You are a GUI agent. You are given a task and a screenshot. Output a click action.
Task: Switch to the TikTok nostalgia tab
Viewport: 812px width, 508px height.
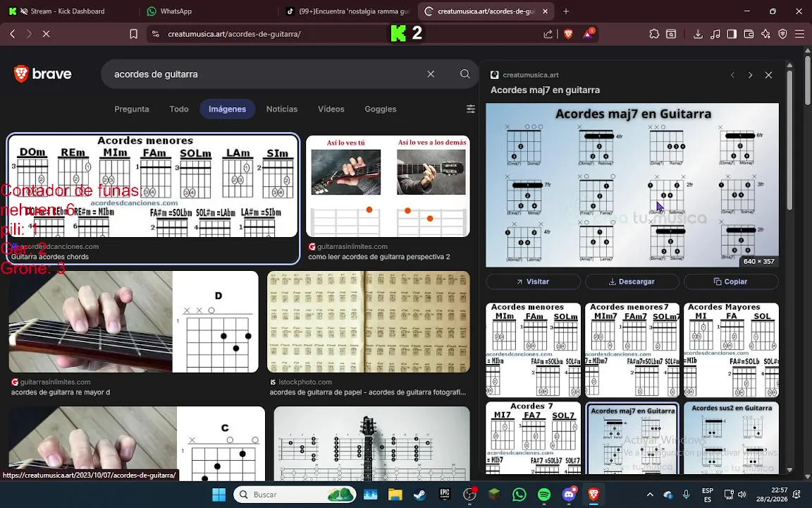click(347, 11)
